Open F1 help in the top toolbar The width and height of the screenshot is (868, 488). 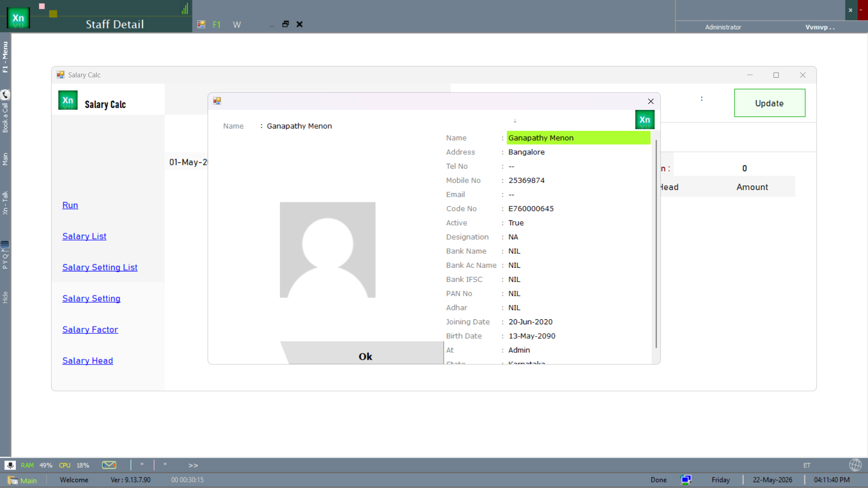[217, 24]
